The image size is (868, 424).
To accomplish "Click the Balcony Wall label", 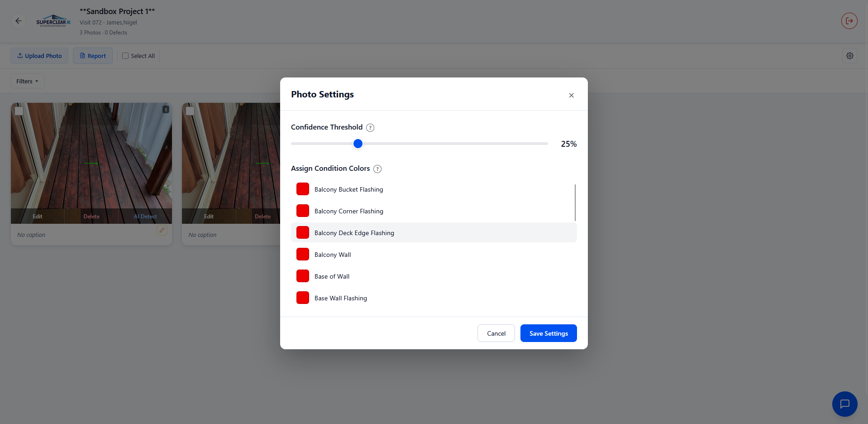I will coord(333,255).
